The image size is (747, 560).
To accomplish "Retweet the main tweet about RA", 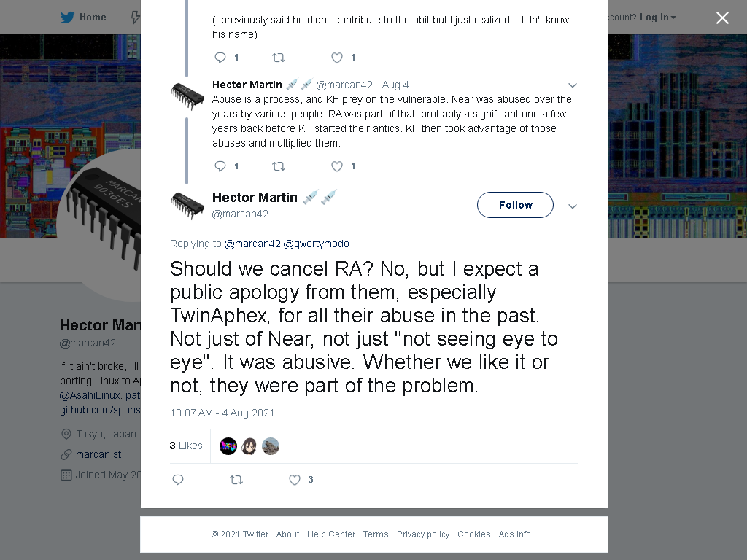I will point(236,480).
